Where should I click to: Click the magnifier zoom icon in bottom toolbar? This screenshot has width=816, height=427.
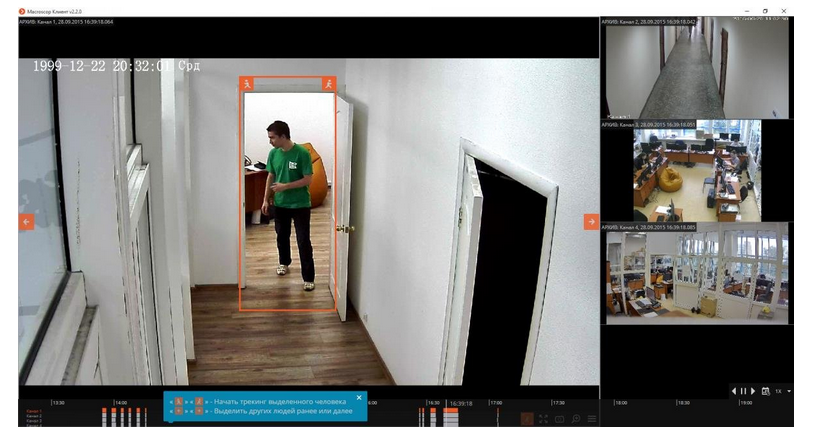point(576,419)
